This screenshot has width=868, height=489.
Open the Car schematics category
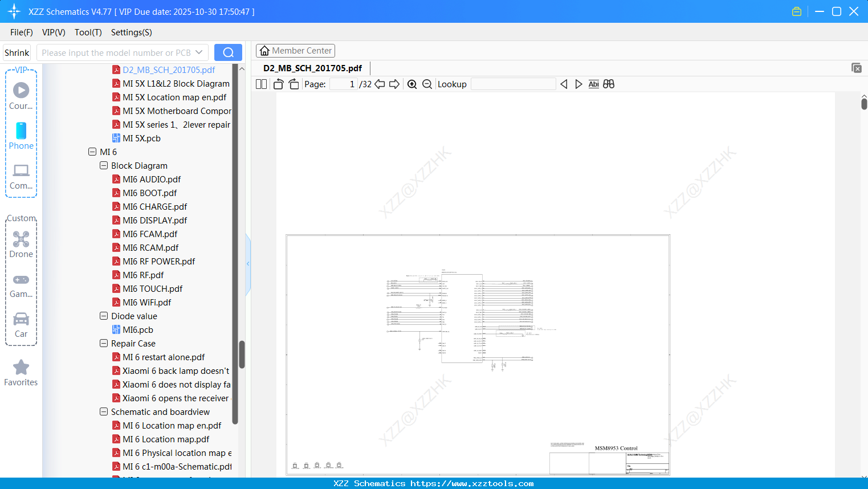[21, 323]
